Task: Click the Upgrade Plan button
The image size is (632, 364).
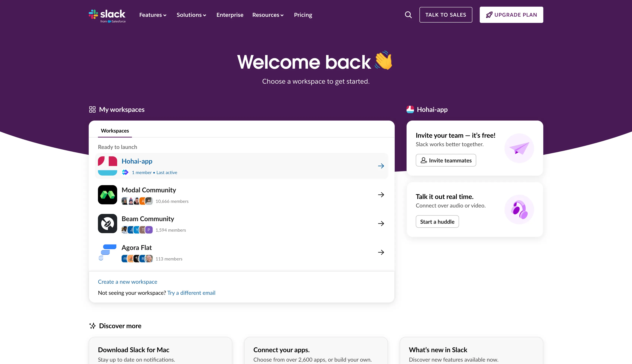Action: [511, 15]
